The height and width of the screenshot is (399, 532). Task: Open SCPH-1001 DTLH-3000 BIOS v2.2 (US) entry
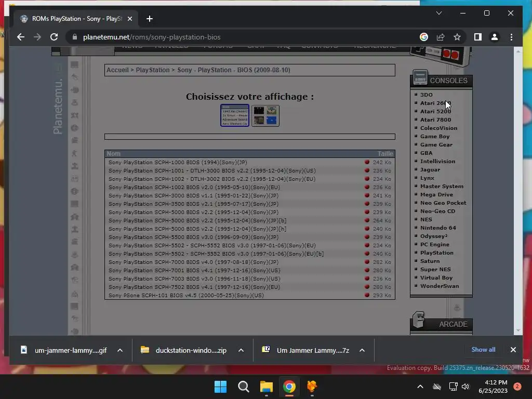coord(212,170)
